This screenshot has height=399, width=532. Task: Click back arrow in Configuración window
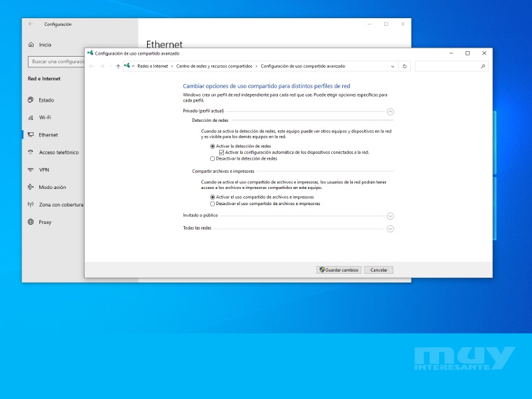[31, 24]
